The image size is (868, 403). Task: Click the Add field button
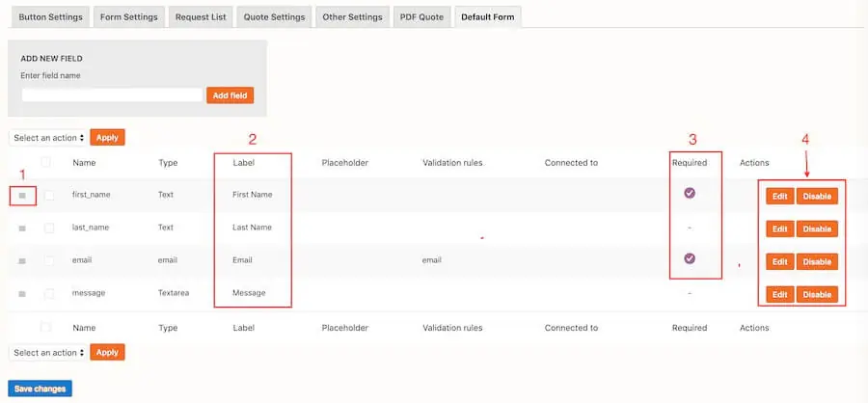point(230,95)
